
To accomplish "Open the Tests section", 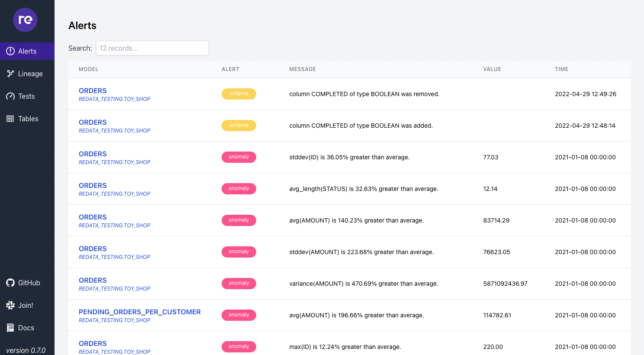I will point(27,96).
